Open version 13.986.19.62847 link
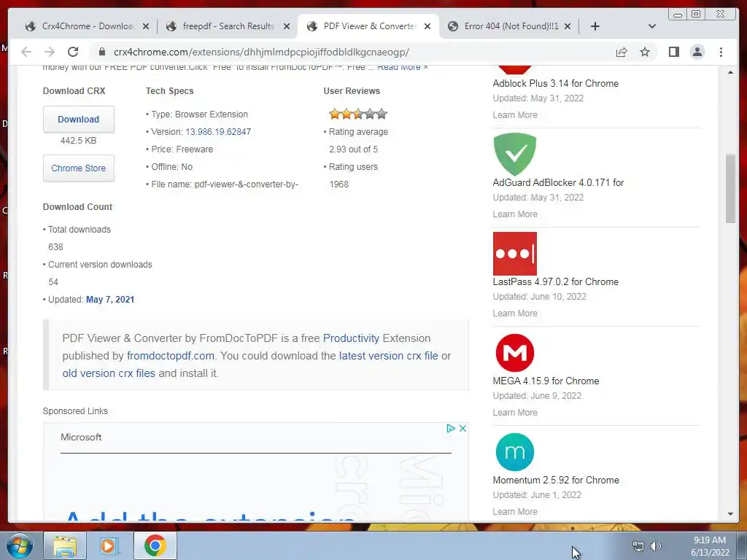The width and height of the screenshot is (747, 560). (217, 132)
